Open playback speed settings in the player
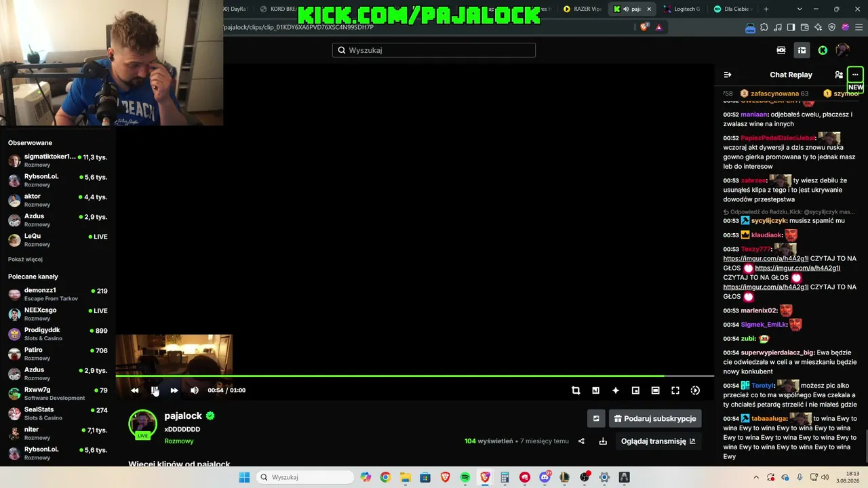 point(695,390)
